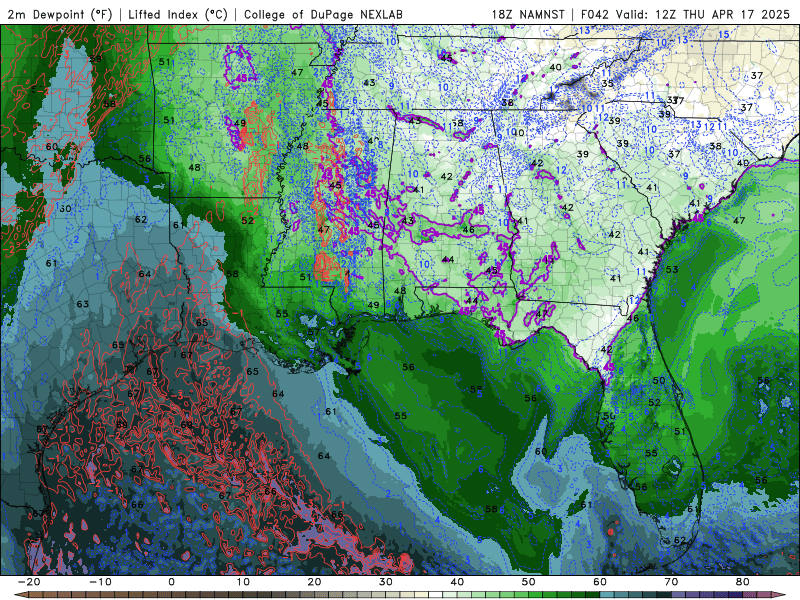Click the 70 label below the color scale
The height and width of the screenshot is (600, 800).
pyautogui.click(x=671, y=582)
